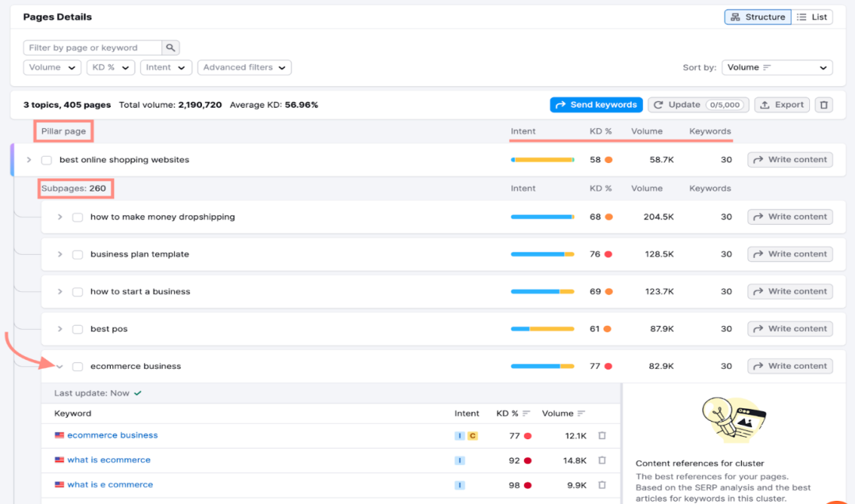The image size is (855, 504).
Task: Sort keyword table by Volume column icon
Action: coord(581,413)
